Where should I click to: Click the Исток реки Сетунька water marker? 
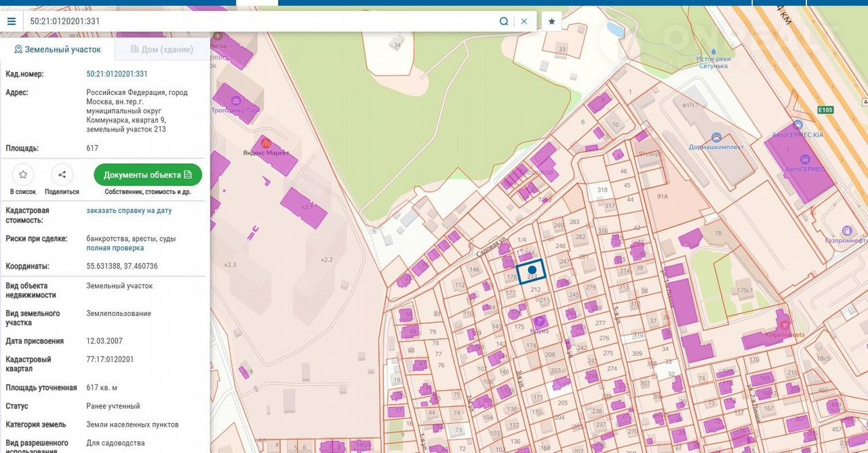click(x=713, y=52)
